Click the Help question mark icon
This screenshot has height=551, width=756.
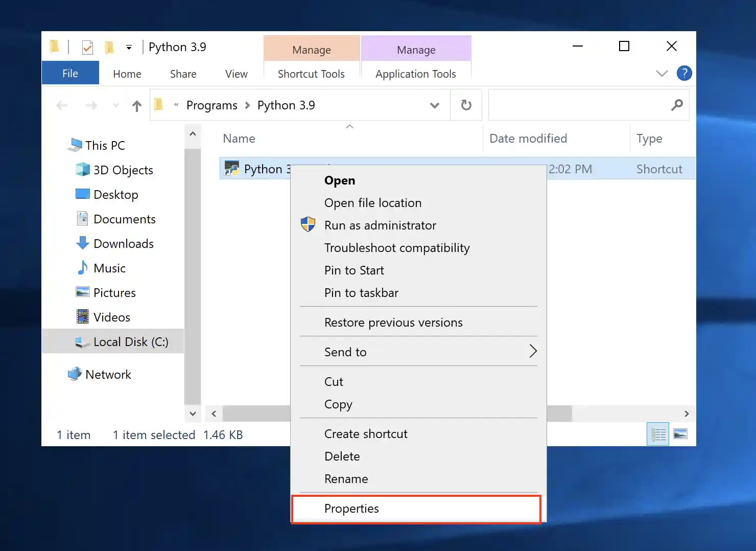(684, 73)
